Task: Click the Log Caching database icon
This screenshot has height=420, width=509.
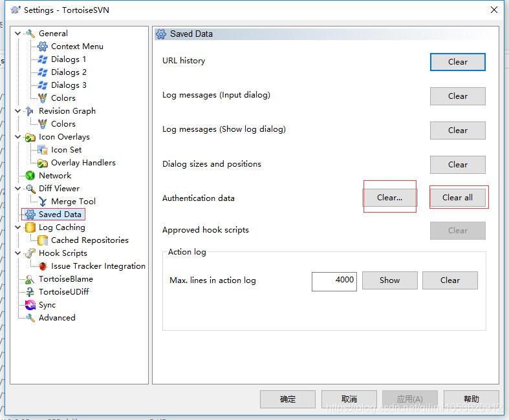Action: (x=30, y=227)
